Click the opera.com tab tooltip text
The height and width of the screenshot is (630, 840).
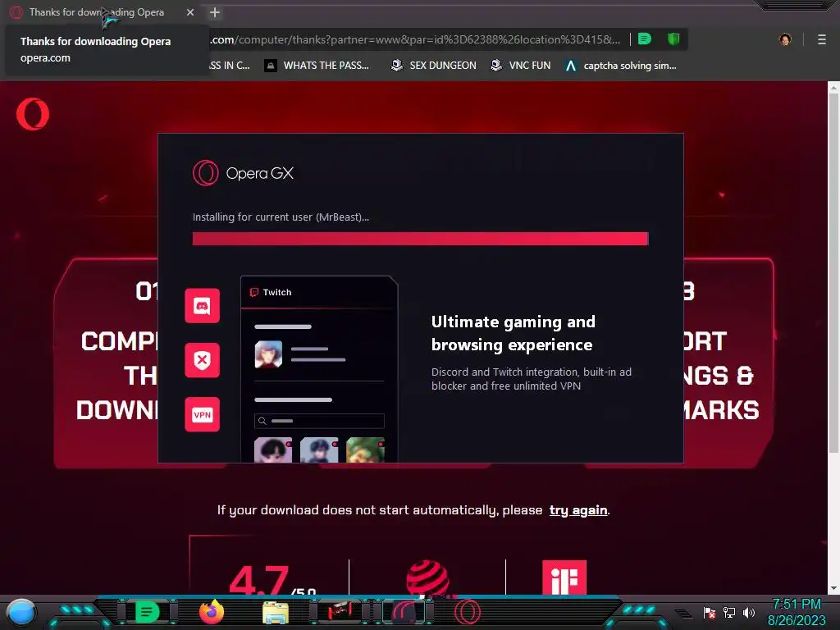46,58
